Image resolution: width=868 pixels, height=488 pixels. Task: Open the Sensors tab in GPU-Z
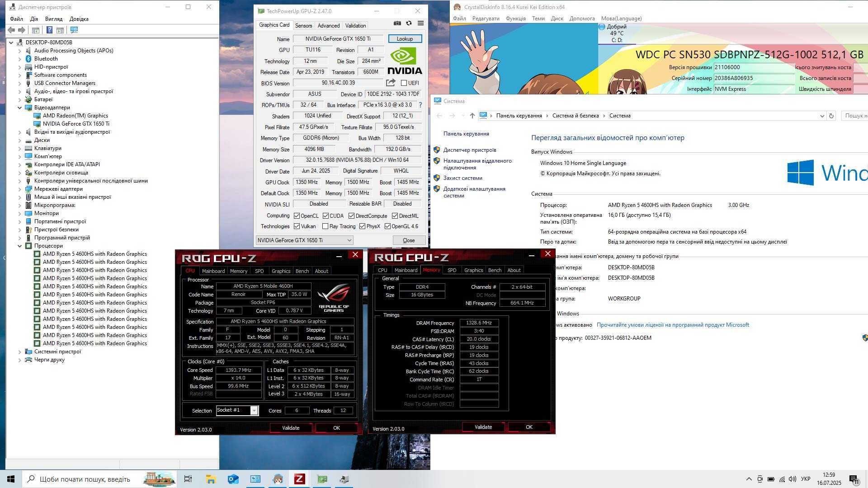tap(303, 26)
